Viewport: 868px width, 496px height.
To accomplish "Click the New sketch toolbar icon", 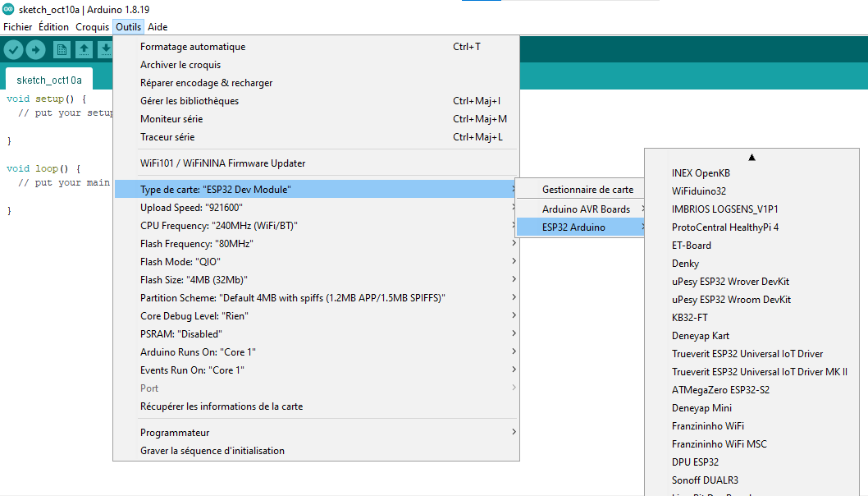I will pyautogui.click(x=62, y=50).
